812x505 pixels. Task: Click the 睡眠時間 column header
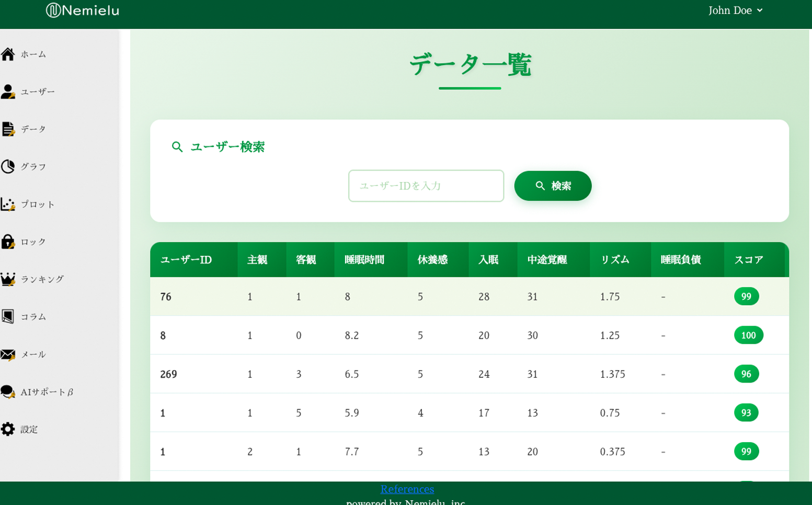pos(364,260)
